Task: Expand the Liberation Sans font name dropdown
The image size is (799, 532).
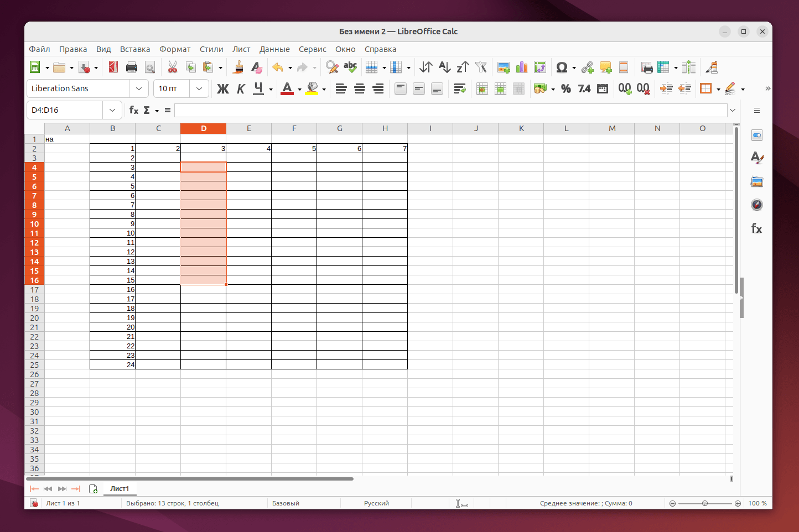Action: [x=138, y=88]
